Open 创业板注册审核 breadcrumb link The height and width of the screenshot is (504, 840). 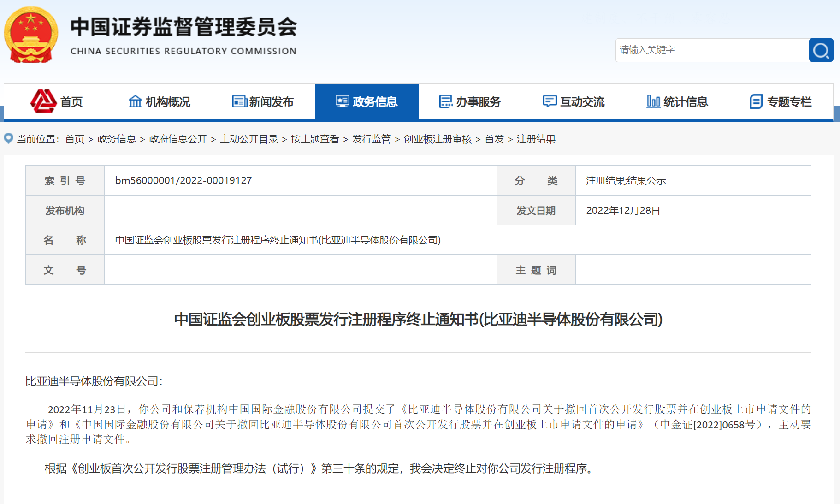click(x=438, y=139)
